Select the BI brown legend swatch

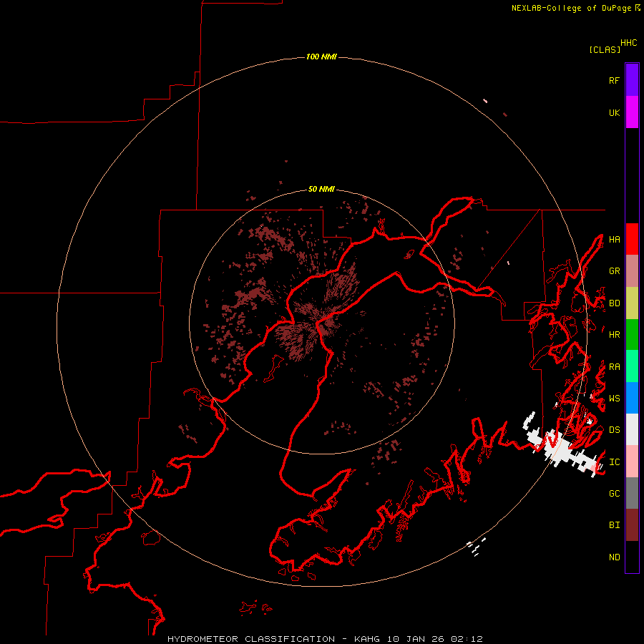click(x=632, y=525)
